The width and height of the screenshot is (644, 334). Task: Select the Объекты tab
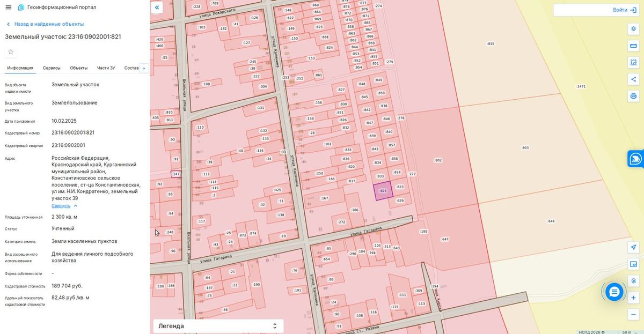coord(79,68)
